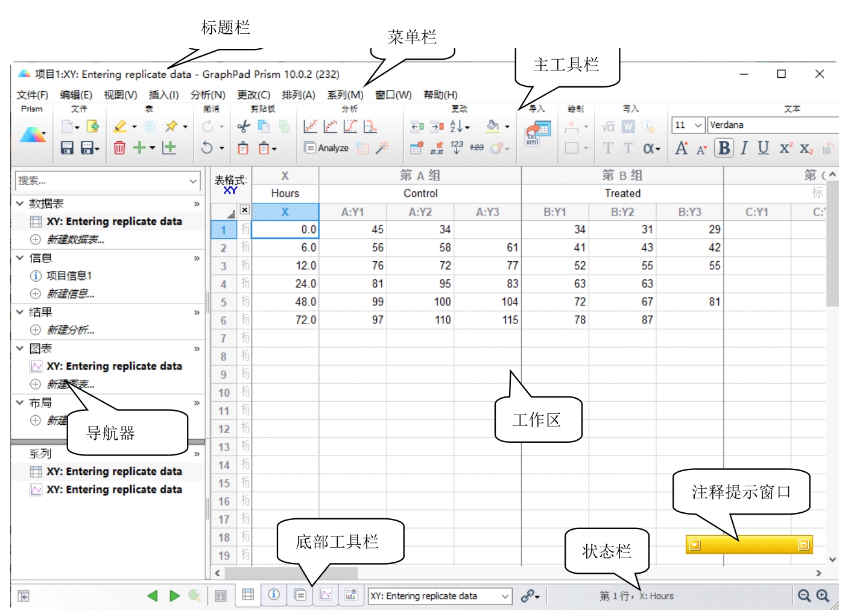This screenshot has height=616, width=848.
Task: Click 新建数据表... link in navigator
Action: coord(76,240)
